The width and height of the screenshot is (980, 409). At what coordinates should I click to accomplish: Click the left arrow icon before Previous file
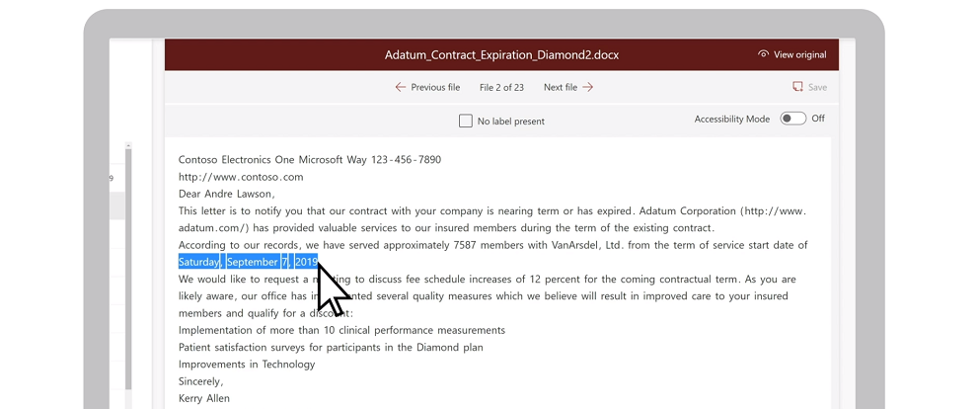pyautogui.click(x=401, y=88)
